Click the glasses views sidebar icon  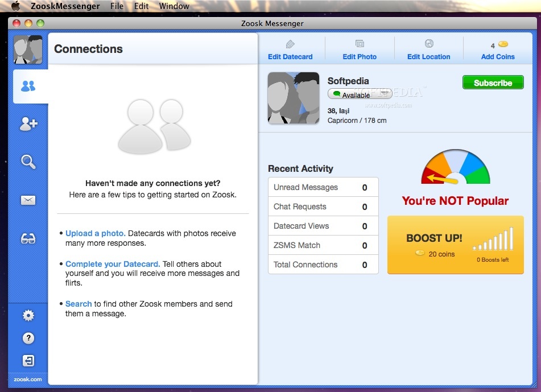tap(28, 238)
